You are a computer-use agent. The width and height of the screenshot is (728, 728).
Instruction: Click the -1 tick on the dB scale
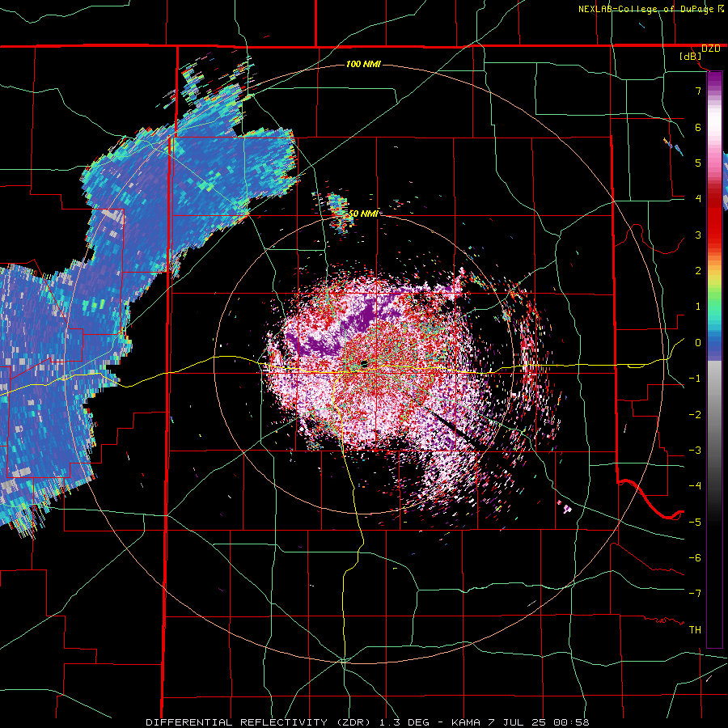click(x=695, y=379)
